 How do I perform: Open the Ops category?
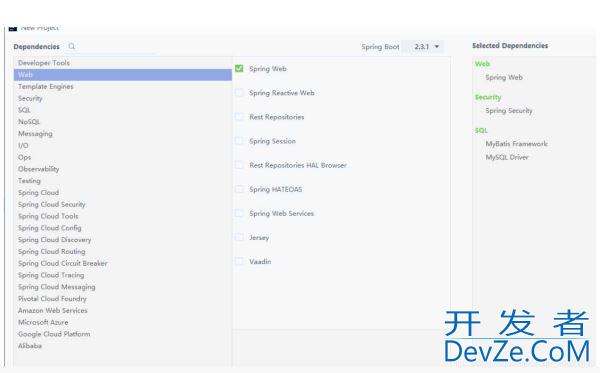[122, 157]
